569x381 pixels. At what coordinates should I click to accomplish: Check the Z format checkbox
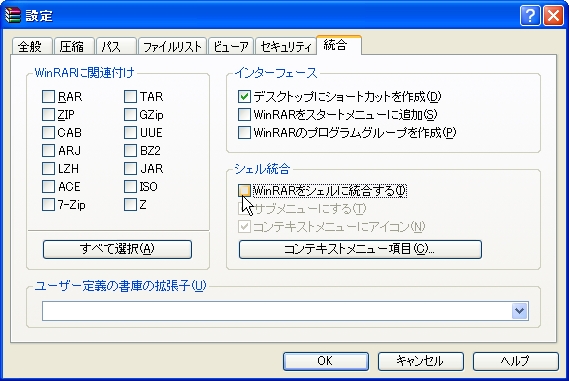click(130, 205)
